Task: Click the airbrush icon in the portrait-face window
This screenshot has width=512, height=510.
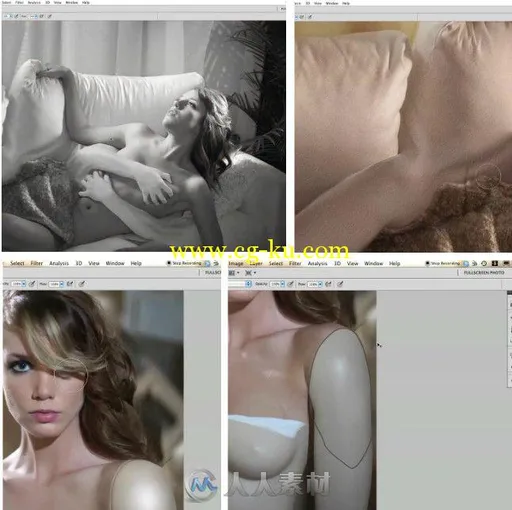Action: [70, 284]
